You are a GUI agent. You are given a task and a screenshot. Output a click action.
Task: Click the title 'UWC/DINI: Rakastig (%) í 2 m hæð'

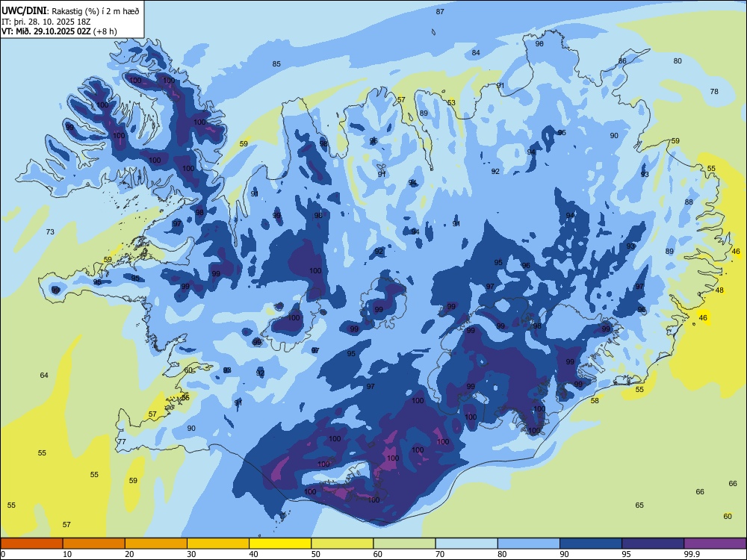[70, 11]
